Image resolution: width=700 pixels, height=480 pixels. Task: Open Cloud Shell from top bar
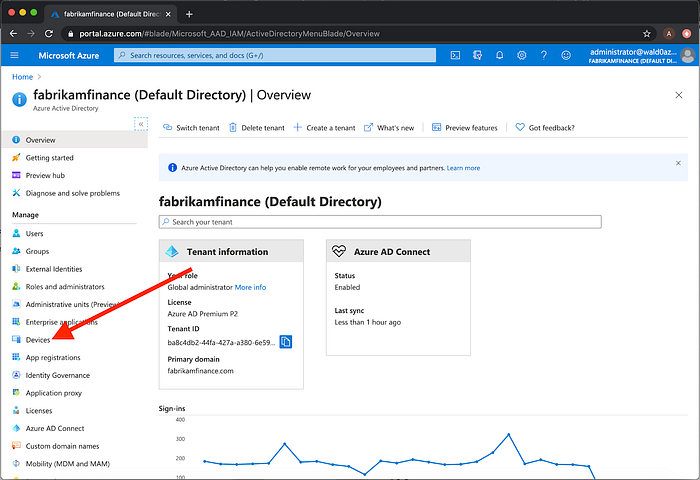click(455, 55)
